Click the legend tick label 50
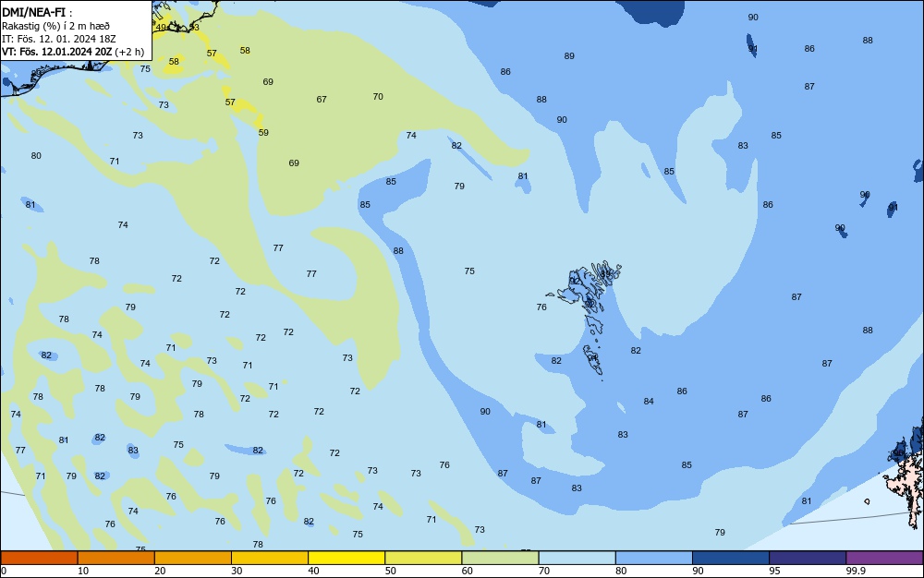The image size is (924, 578). [x=390, y=571]
